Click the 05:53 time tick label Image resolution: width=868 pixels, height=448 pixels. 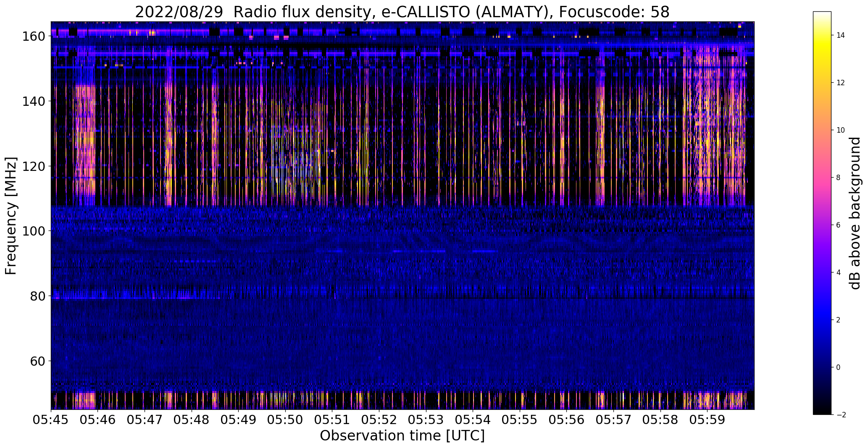click(426, 419)
